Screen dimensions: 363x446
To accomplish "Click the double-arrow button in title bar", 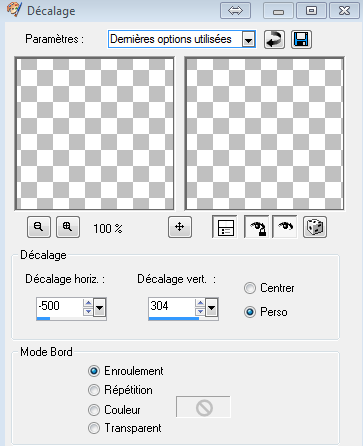I will pos(235,11).
